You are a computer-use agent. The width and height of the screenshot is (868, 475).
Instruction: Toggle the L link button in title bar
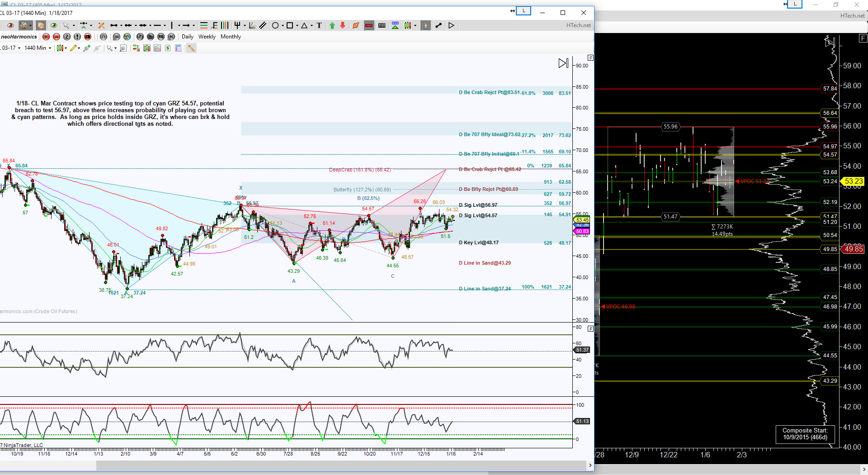[524, 11]
